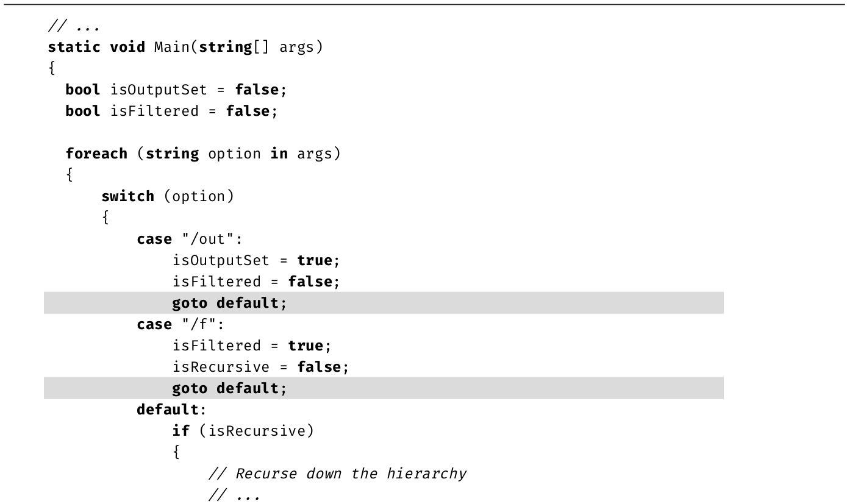847x504 pixels.
Task: Click the option variable in the foreach header
Action: coord(234,154)
